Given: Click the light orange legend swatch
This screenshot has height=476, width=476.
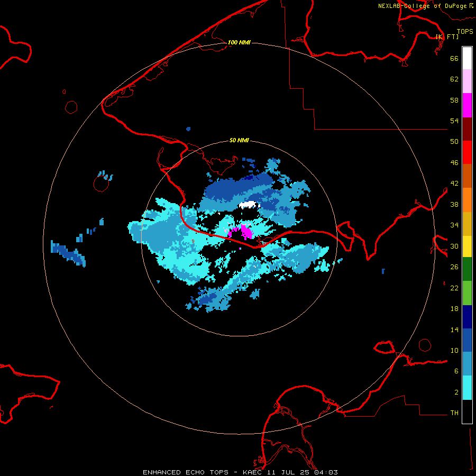Looking at the screenshot, I should pos(467,200).
